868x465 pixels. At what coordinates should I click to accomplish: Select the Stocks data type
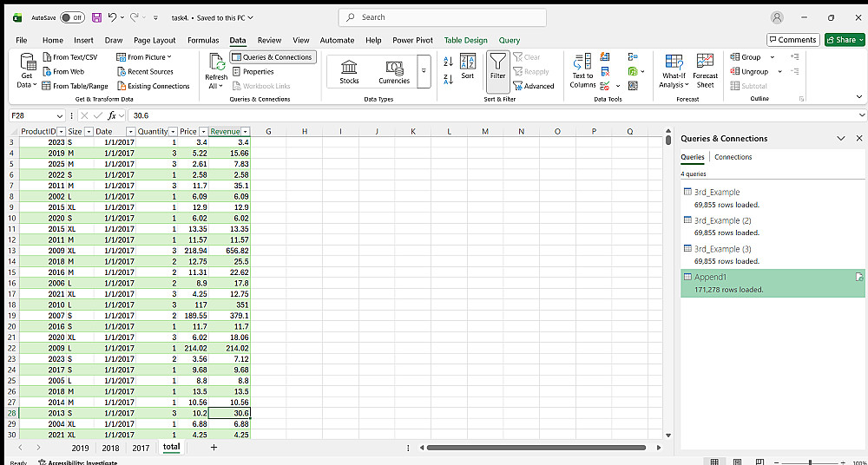click(x=349, y=72)
